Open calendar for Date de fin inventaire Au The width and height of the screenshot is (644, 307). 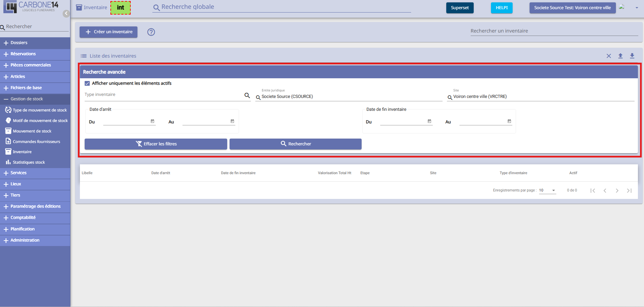pos(509,121)
